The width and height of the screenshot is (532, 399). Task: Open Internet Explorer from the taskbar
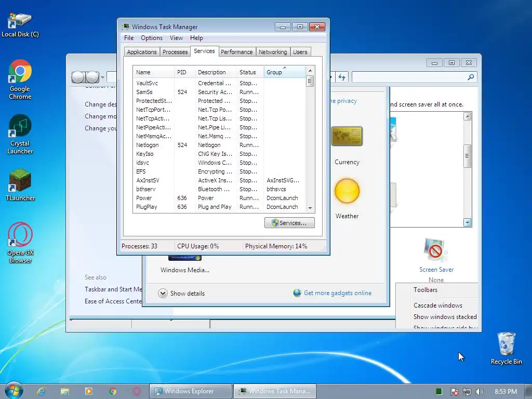click(x=41, y=391)
